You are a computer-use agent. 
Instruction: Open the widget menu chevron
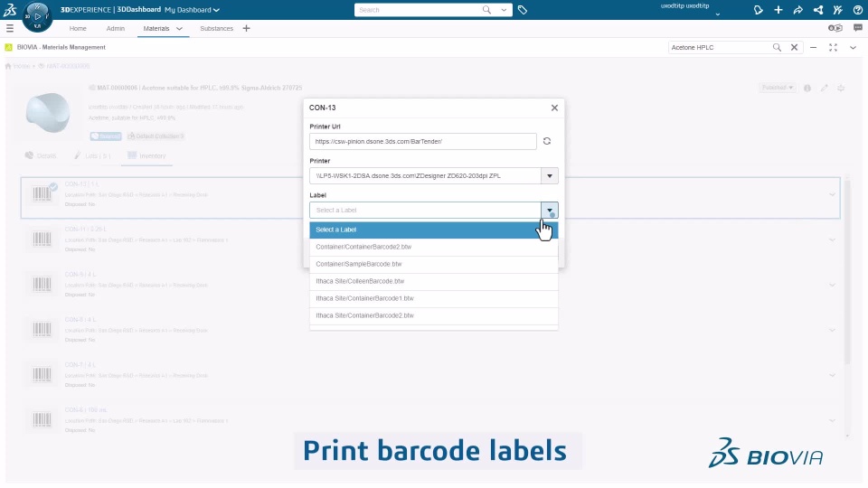pos(853,48)
